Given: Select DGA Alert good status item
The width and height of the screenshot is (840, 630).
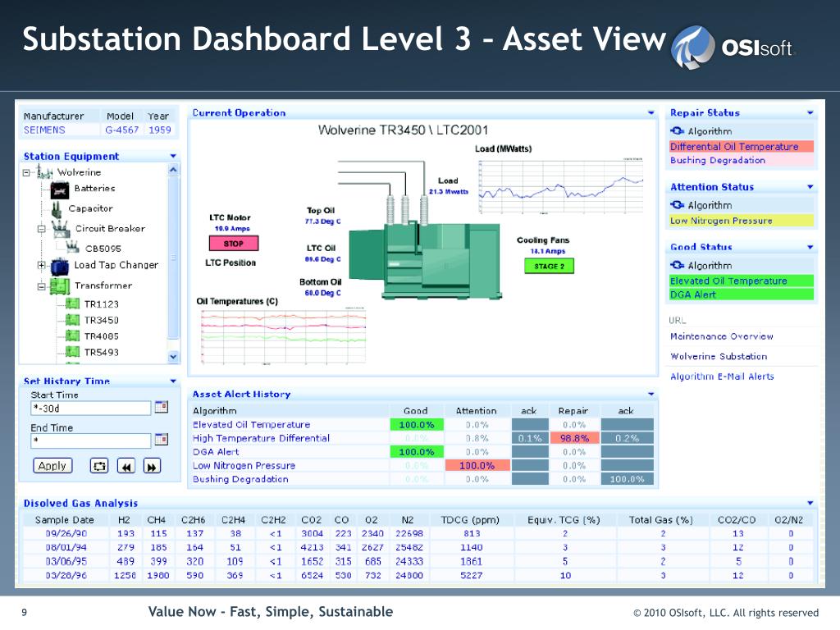Looking at the screenshot, I should point(742,294).
